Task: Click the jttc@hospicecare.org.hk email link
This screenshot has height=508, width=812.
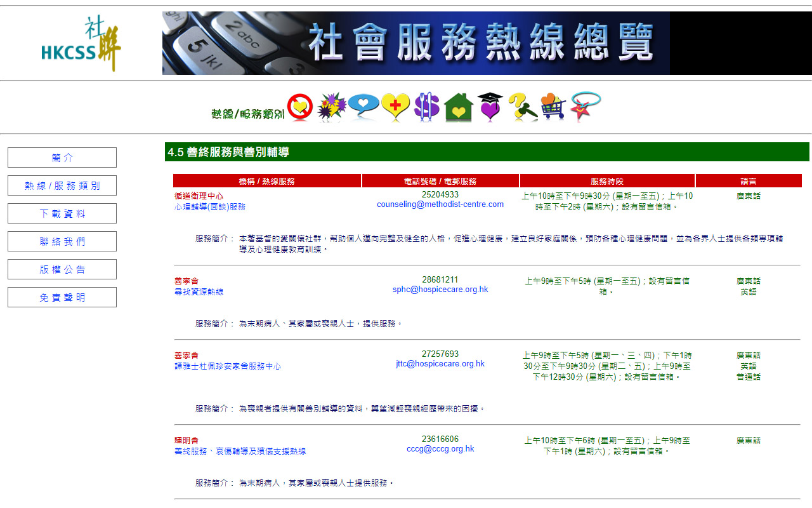Action: [x=440, y=363]
